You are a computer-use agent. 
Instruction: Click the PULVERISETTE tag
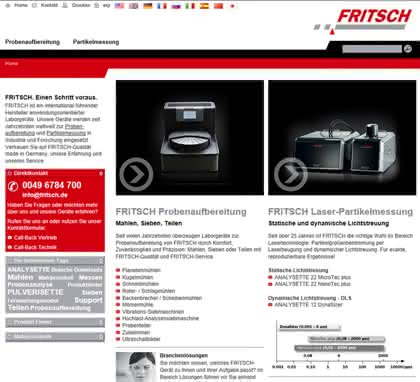[x=35, y=292]
